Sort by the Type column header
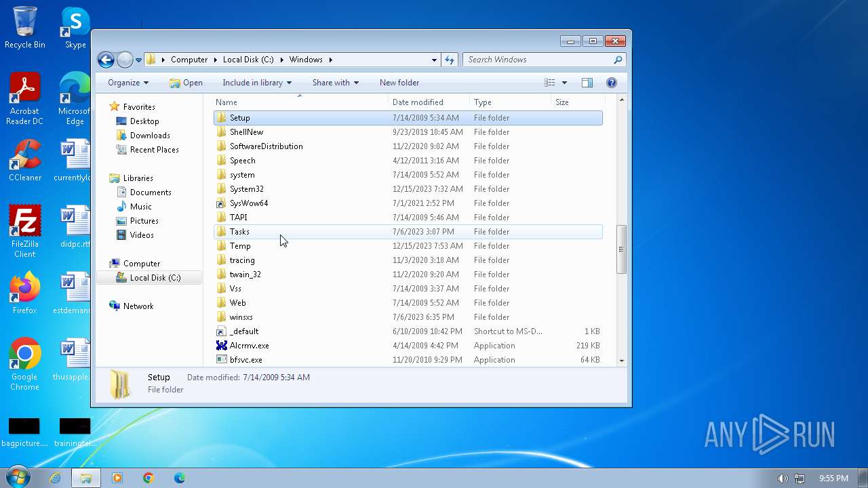Screen dimensions: 868x488 pos(511,102)
